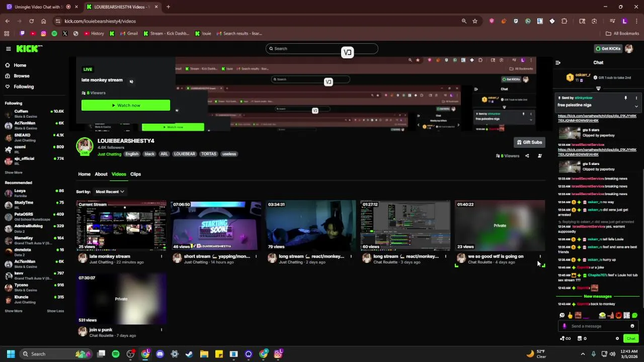Open options menu for late monkey stream video
Image resolution: width=644 pixels, height=362 pixels.
(x=162, y=256)
